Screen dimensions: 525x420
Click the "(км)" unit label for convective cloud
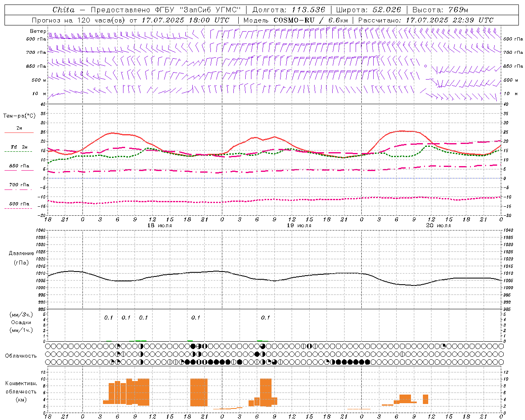(x=21, y=399)
